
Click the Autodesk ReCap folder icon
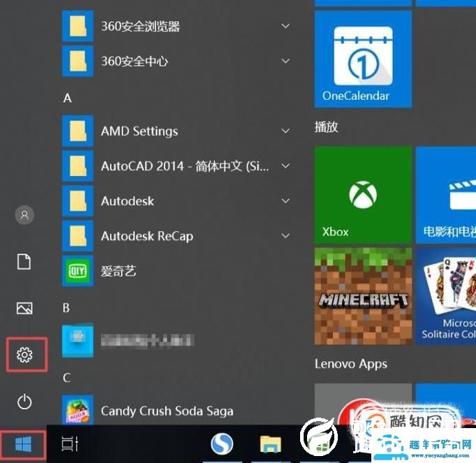click(77, 236)
